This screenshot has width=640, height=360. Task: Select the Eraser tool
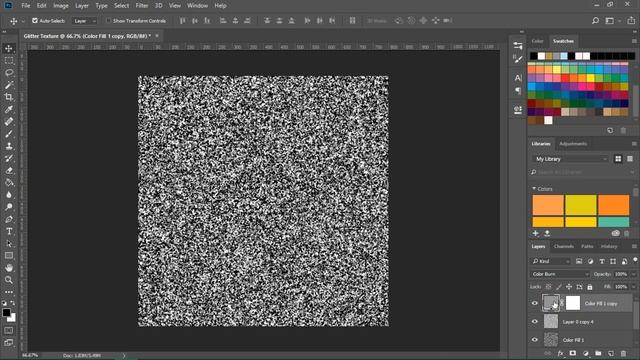[x=9, y=171]
